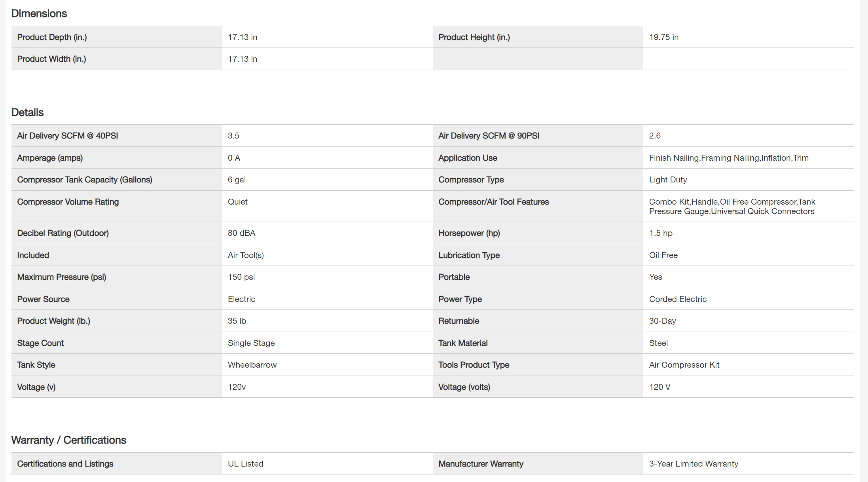Click the Compressor/Air Tool Features label
The width and height of the screenshot is (868, 482).
point(493,202)
